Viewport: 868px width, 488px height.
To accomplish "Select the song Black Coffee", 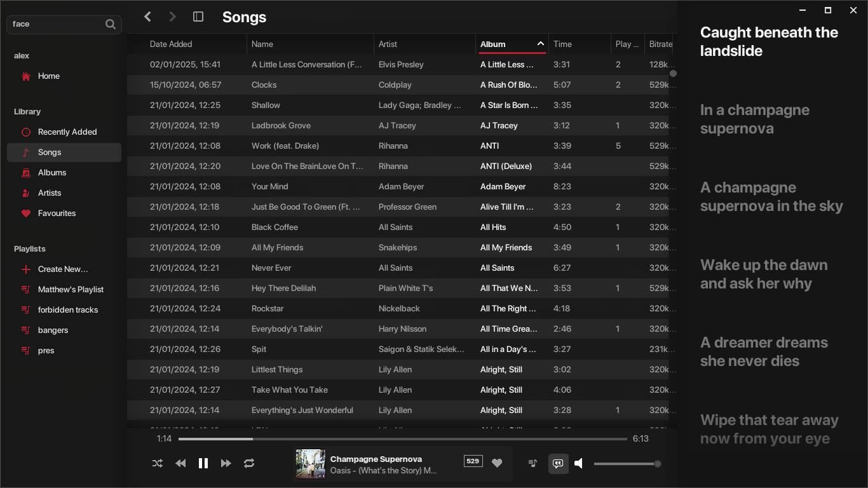I will click(x=398, y=227).
